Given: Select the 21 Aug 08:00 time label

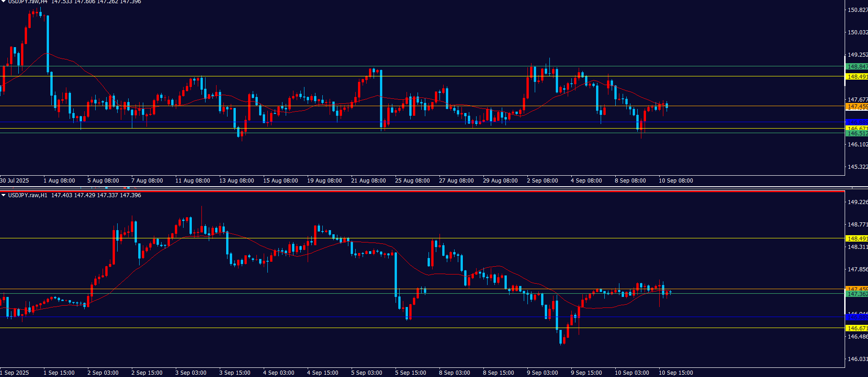Looking at the screenshot, I should pos(368,181).
